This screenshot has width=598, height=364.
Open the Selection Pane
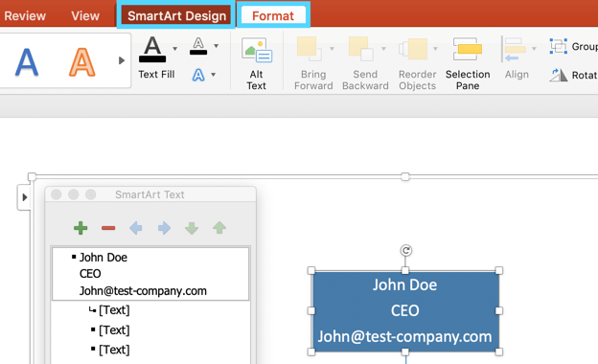[468, 63]
